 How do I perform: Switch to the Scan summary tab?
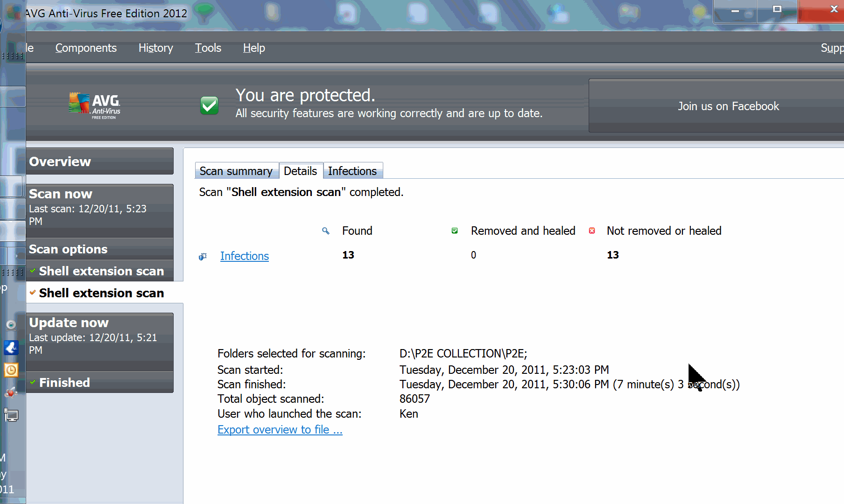click(236, 171)
